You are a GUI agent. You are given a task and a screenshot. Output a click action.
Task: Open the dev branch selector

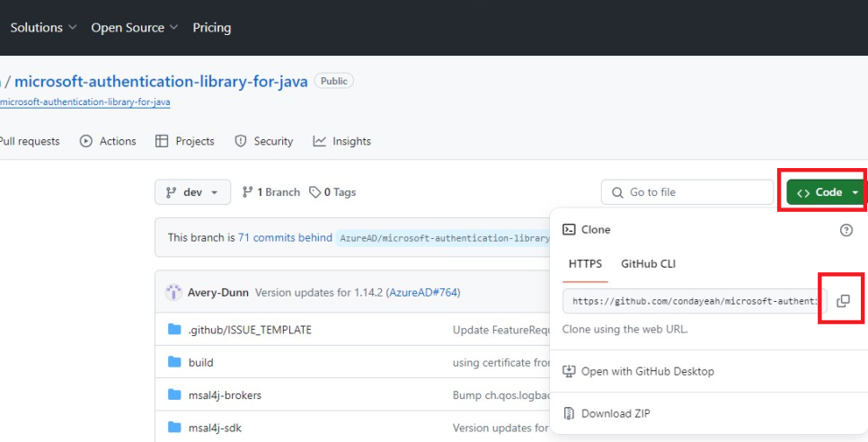tap(192, 192)
